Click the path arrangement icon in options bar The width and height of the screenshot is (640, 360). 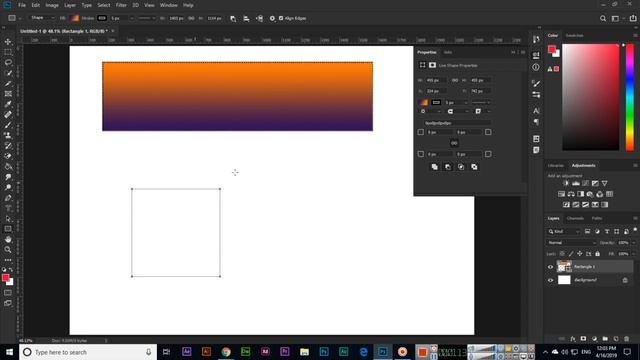(x=259, y=18)
